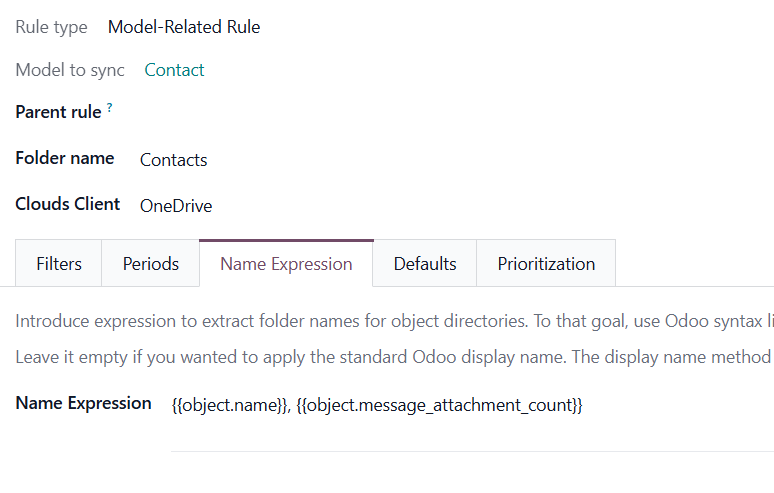Click the Parent rule label
The image size is (774, 493).
58,112
